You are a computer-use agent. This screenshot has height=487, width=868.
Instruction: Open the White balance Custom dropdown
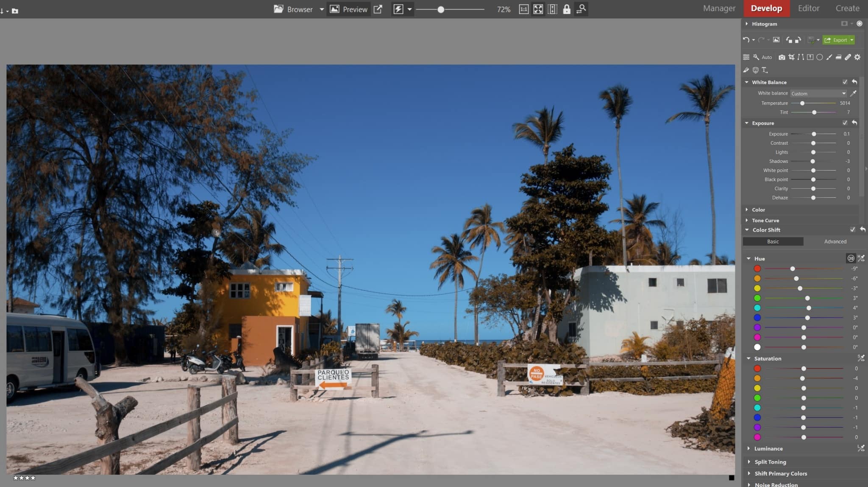pyautogui.click(x=818, y=93)
